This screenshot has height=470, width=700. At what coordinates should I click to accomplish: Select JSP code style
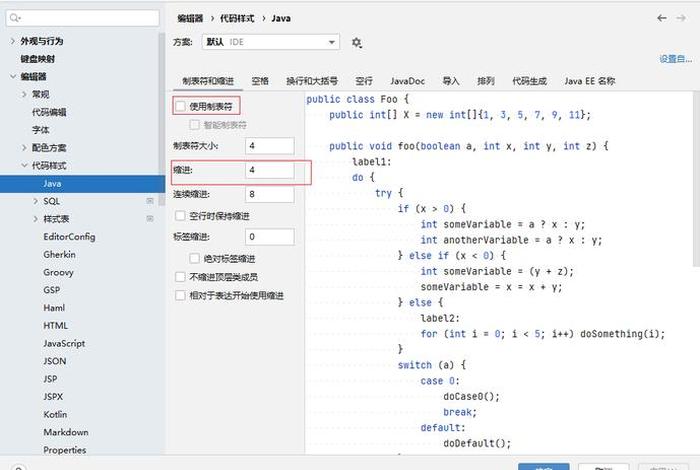[50, 379]
